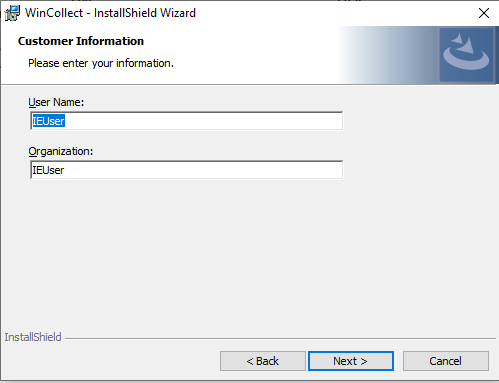The image size is (499, 383).
Task: Click the InstallShield arrow logo in banner
Action: 466,55
